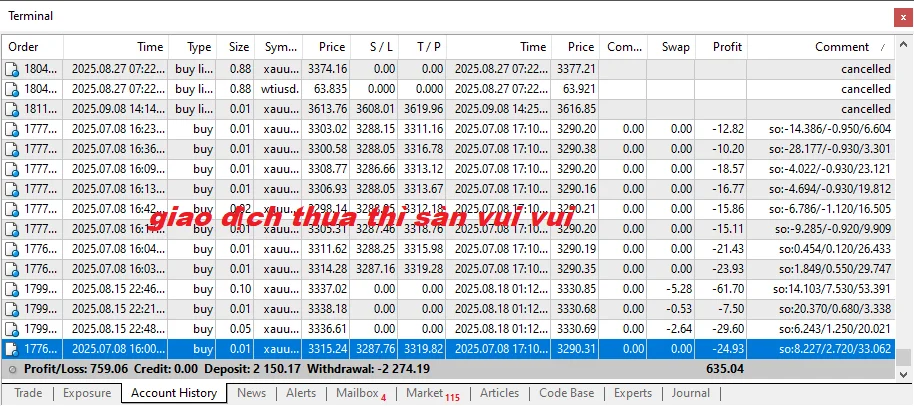Click the order icon in the -21.43 profit row
This screenshot has height=406, width=914.
(12, 250)
